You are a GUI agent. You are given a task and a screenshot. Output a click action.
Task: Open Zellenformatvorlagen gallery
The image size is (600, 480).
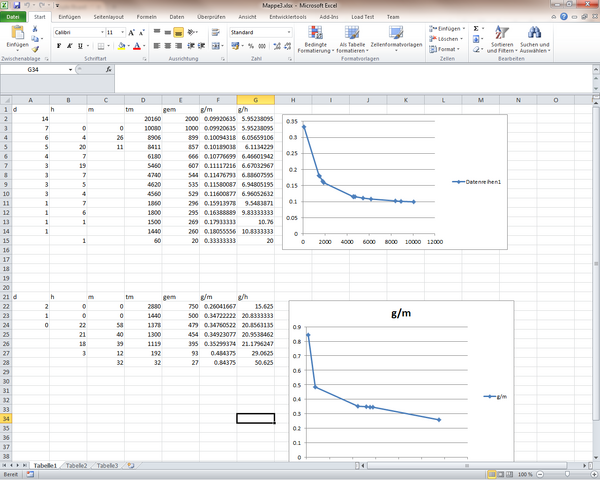[396, 39]
